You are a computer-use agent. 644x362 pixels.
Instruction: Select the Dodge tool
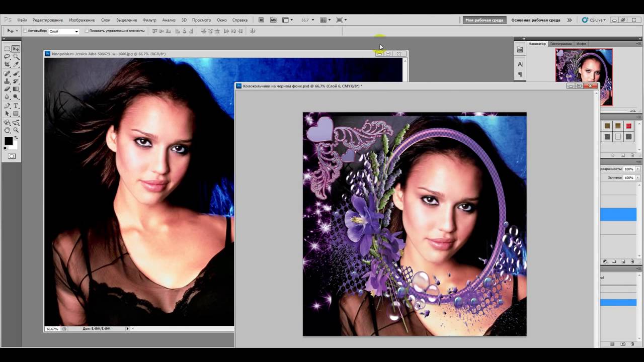coord(16,97)
